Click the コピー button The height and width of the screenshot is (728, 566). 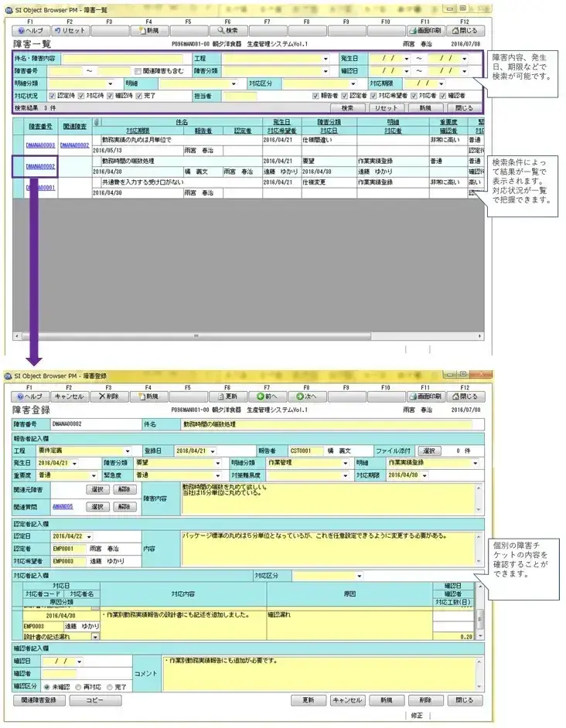coord(95,700)
